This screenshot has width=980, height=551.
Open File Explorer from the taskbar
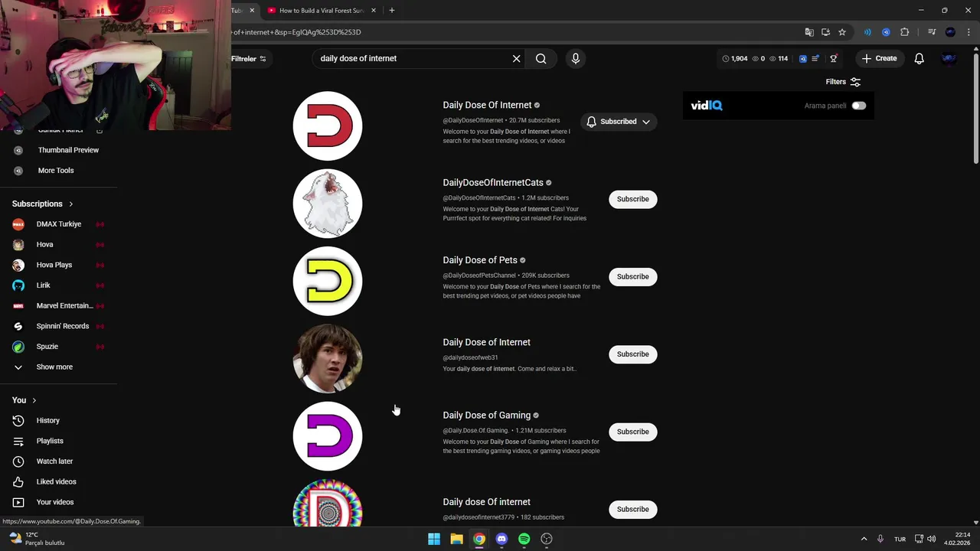(456, 539)
